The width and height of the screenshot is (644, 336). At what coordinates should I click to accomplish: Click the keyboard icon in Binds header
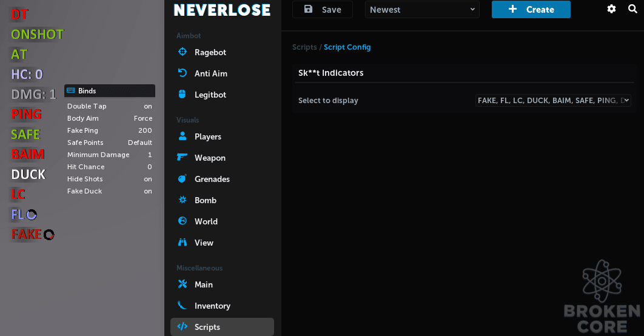[70, 90]
